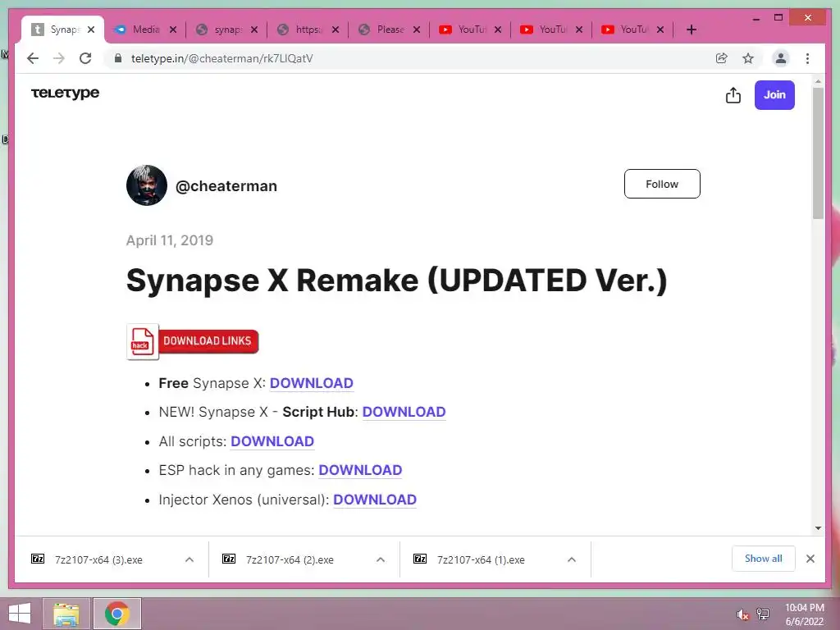The image size is (840, 630).
Task: Click DOWNLOAD link for All scripts
Action: click(x=272, y=441)
